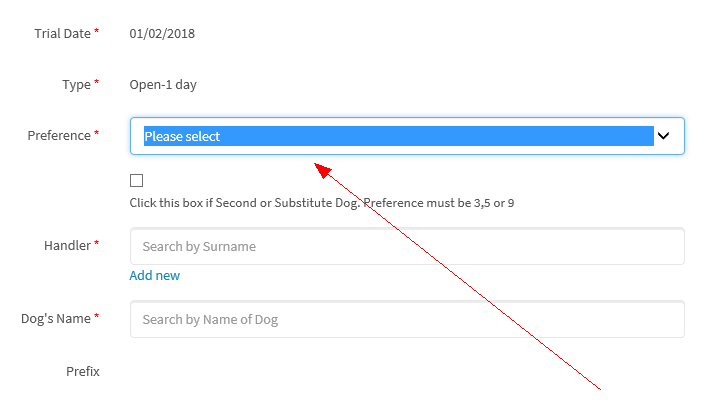
Task: Click the red asterisk beside Handler
Action: click(96, 243)
